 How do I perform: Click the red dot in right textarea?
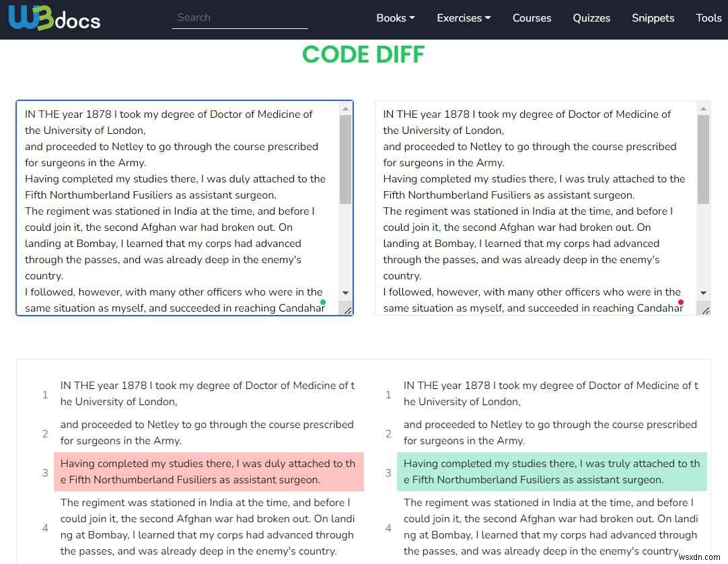681,302
